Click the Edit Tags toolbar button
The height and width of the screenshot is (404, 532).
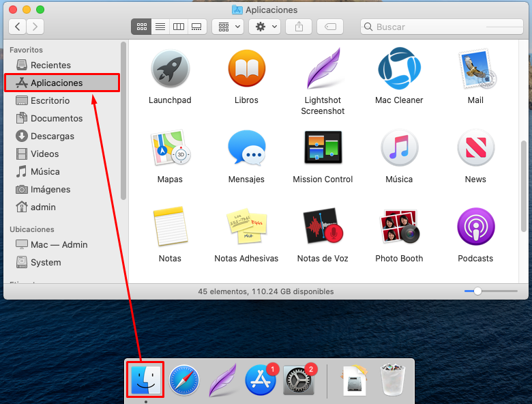pos(330,27)
